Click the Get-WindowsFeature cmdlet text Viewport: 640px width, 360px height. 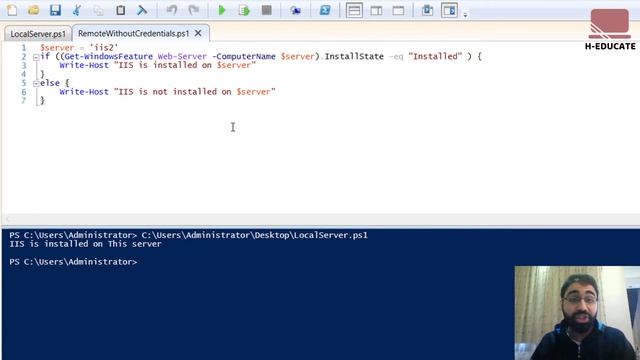(109, 57)
